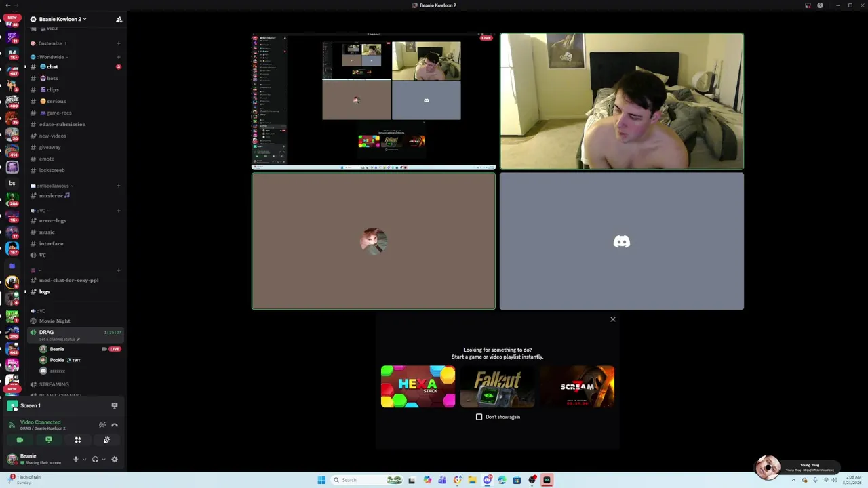Disconnect from the voice channel
This screenshot has height=488, width=868.
(x=115, y=425)
